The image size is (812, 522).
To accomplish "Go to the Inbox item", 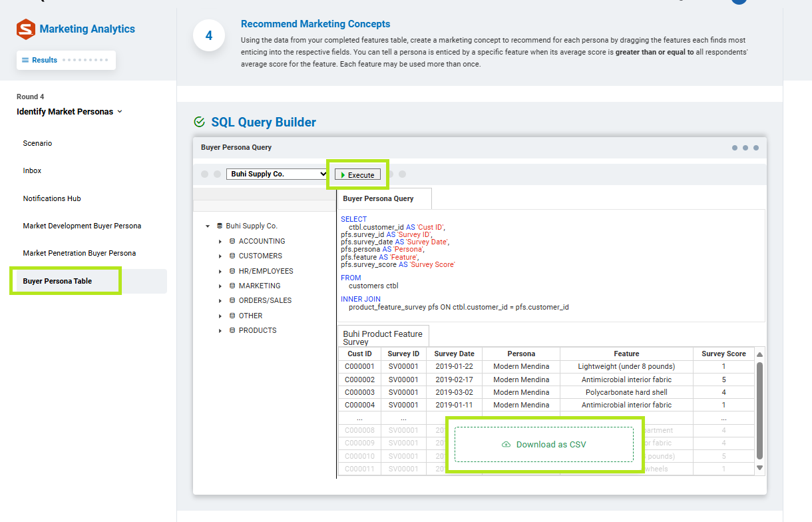I will [32, 170].
